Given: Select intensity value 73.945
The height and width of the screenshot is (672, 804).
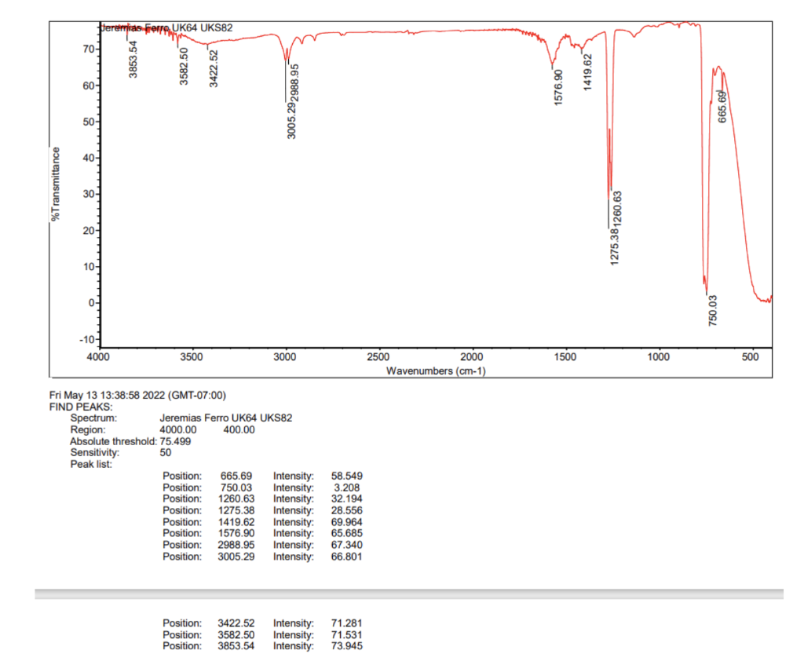Looking at the screenshot, I should [x=346, y=646].
